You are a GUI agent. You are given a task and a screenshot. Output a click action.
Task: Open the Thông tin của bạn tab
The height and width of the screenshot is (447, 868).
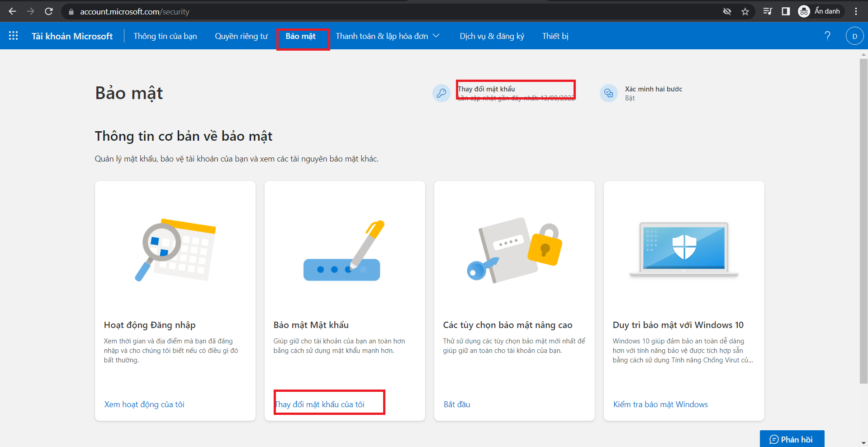click(165, 36)
